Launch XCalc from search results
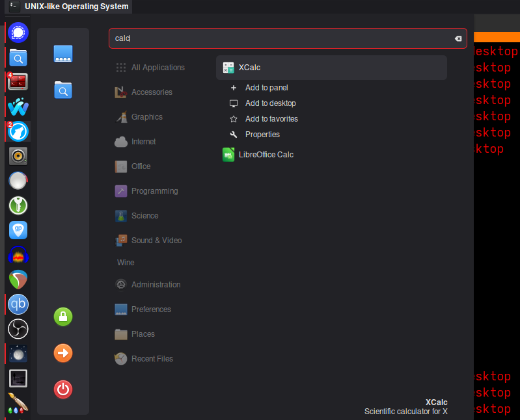Image resolution: width=520 pixels, height=420 pixels. tap(331, 68)
